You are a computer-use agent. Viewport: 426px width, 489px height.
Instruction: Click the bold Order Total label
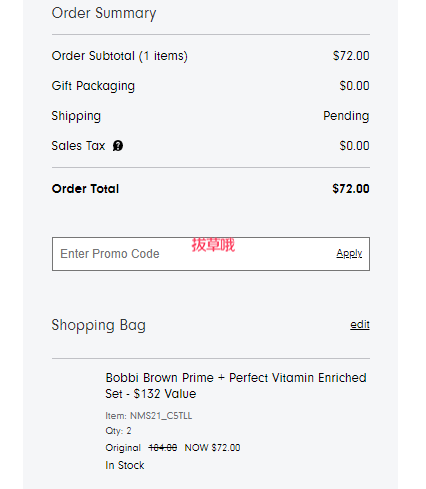(85, 189)
